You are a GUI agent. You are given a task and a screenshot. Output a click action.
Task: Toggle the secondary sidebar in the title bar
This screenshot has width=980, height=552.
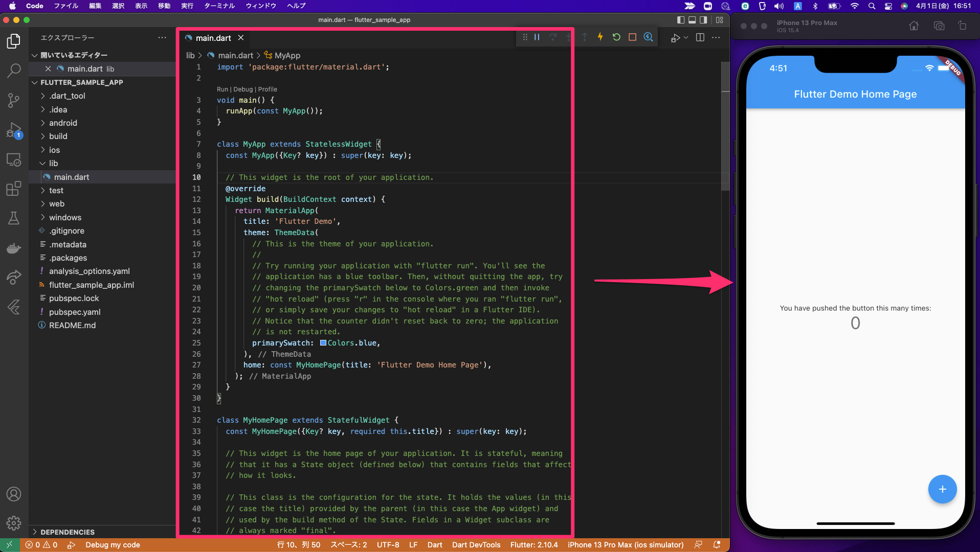click(704, 20)
